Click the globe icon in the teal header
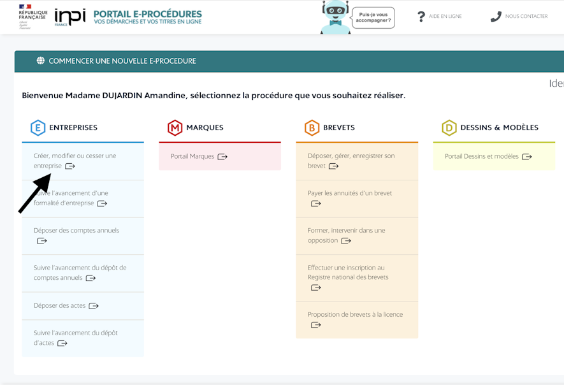The width and height of the screenshot is (564, 392). [41, 61]
